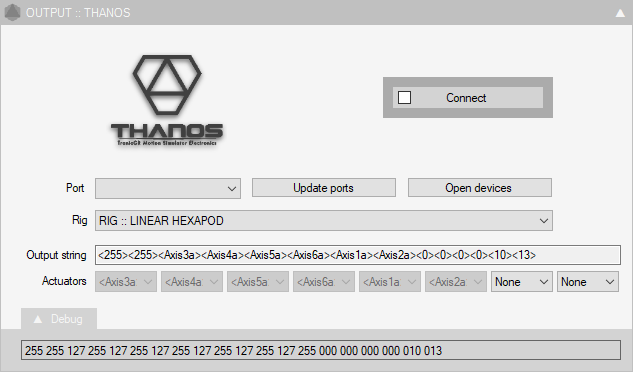The height and width of the screenshot is (372, 633).
Task: Click the Open devices button
Action: pos(480,188)
